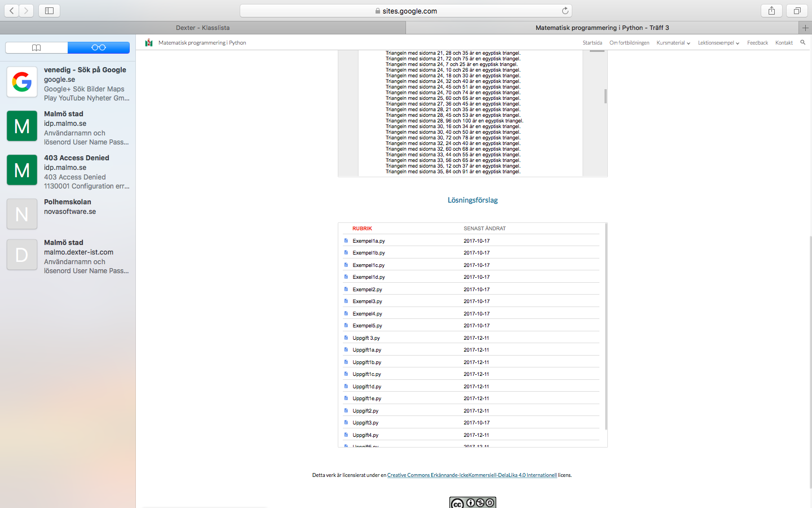
Task: Open new tab with plus icon
Action: [x=805, y=28]
